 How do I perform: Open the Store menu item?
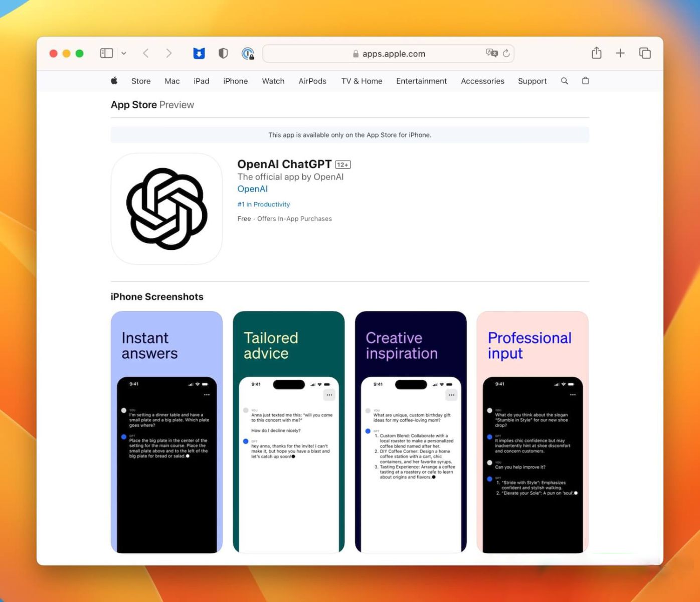point(141,81)
